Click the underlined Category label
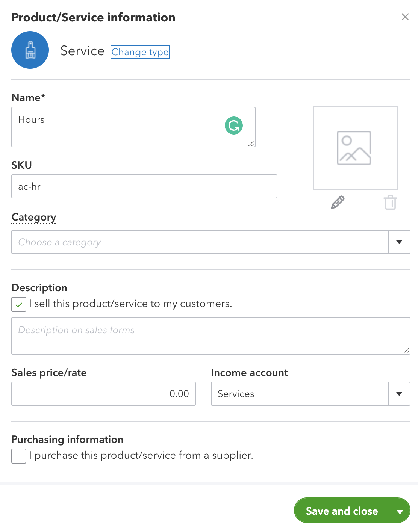Screen dimensions: 418x532 pyautogui.click(x=33, y=217)
